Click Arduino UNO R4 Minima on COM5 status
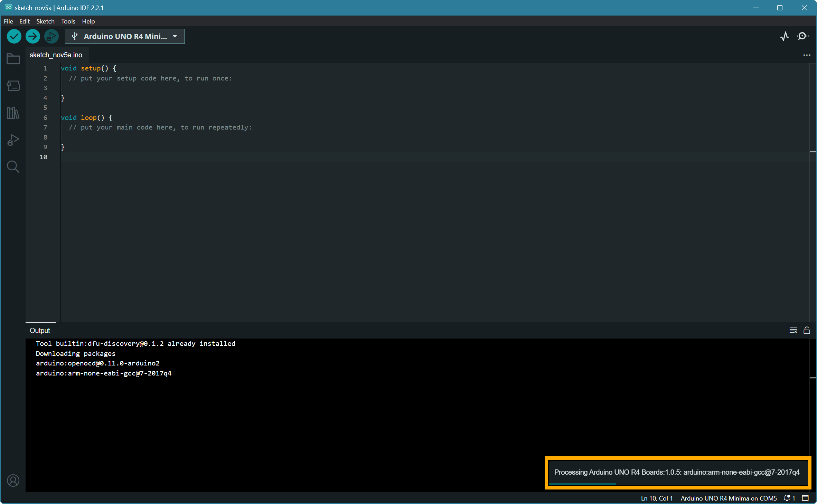The height and width of the screenshot is (504, 817). click(x=729, y=498)
